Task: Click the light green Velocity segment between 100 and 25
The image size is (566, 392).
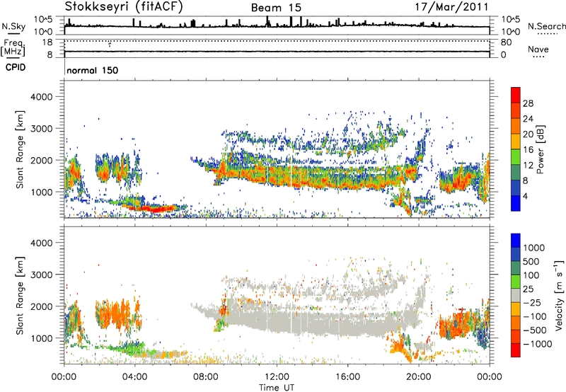Action: tap(516, 282)
